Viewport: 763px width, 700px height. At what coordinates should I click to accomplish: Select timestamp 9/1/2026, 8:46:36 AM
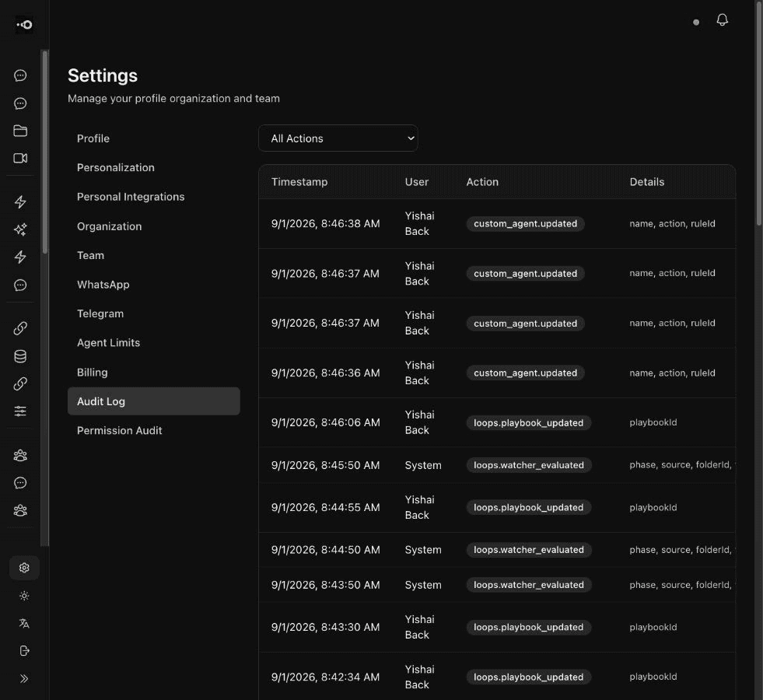click(326, 373)
